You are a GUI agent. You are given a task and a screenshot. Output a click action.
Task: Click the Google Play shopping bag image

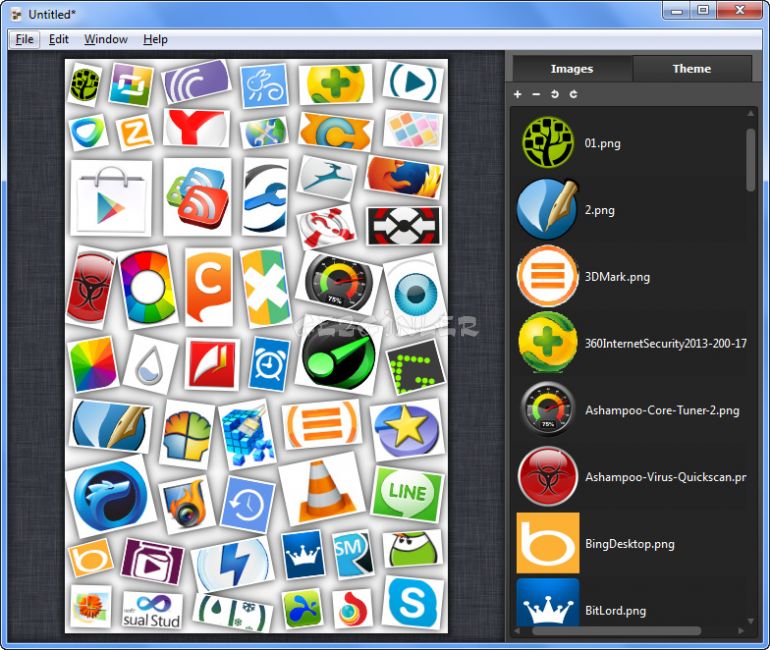pos(111,198)
